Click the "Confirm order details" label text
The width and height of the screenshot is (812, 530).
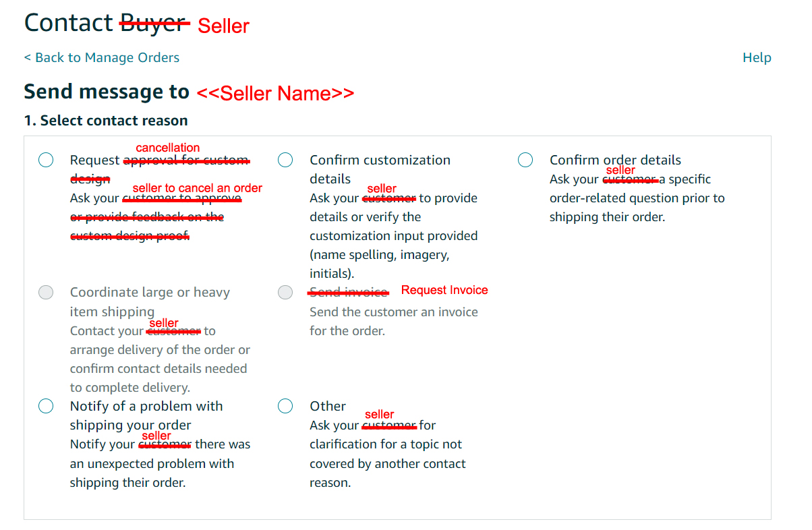[x=615, y=160]
